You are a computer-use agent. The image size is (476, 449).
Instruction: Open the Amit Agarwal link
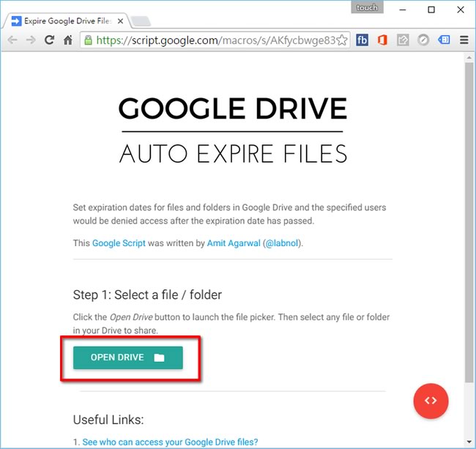[234, 243]
